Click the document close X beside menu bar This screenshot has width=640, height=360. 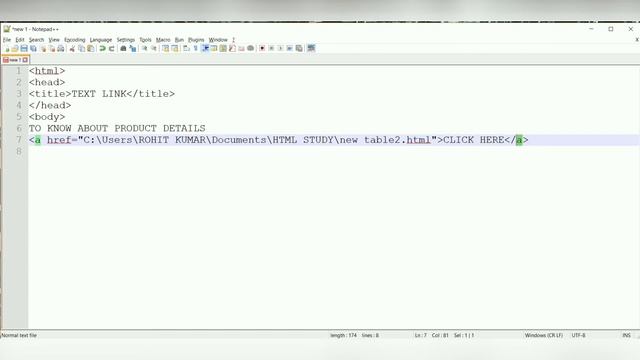637,40
